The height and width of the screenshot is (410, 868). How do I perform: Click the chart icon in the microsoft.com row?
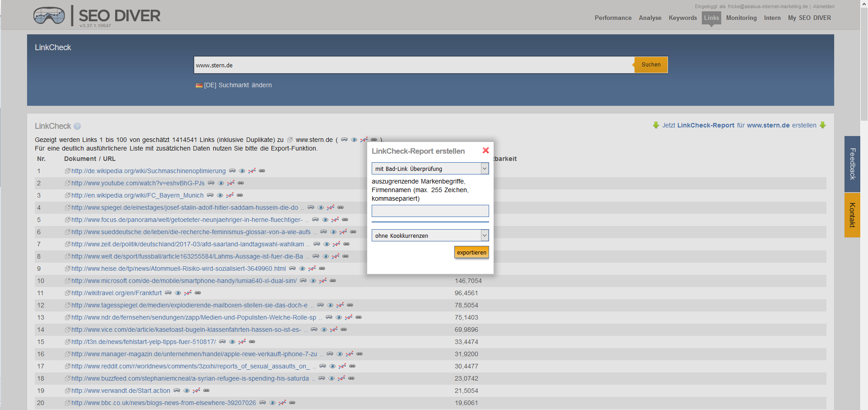[x=323, y=281]
